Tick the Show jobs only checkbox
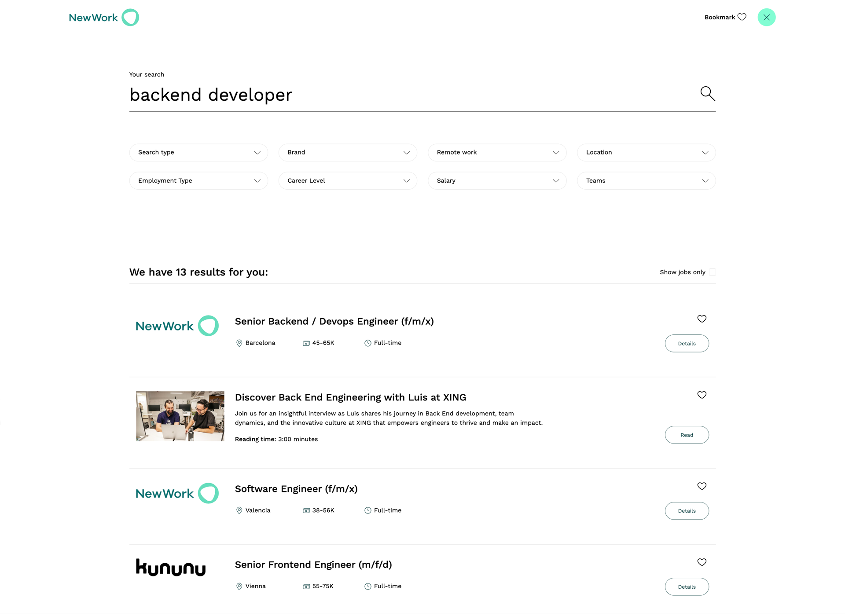 (x=712, y=272)
